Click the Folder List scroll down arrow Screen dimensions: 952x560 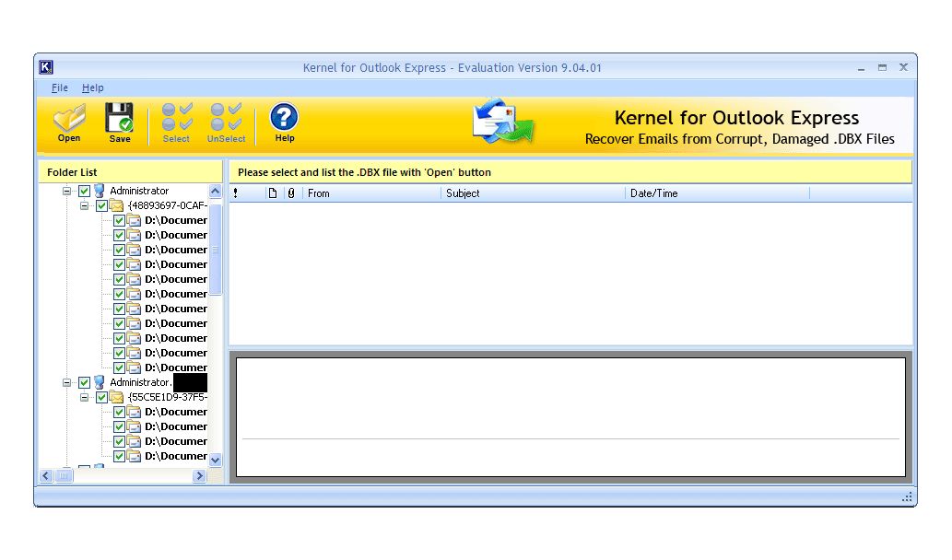pos(215,461)
